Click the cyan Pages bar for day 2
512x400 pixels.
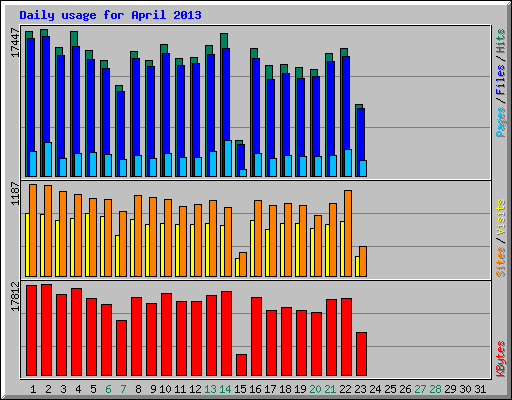[48, 159]
